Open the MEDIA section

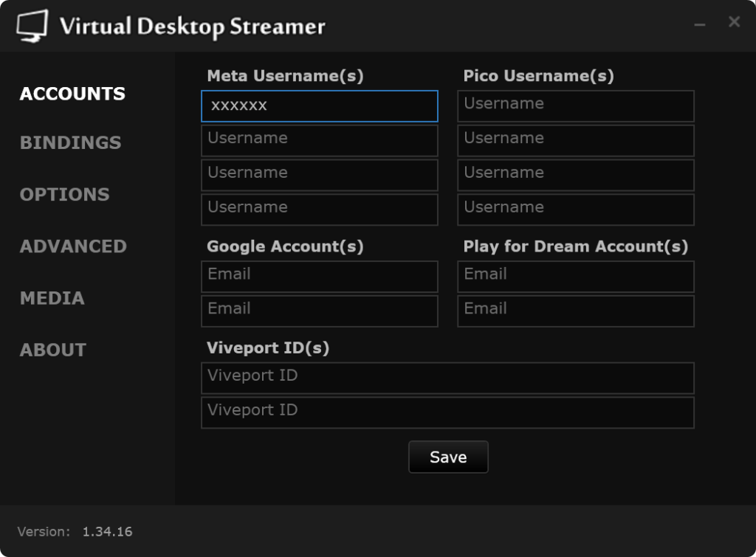coord(52,298)
